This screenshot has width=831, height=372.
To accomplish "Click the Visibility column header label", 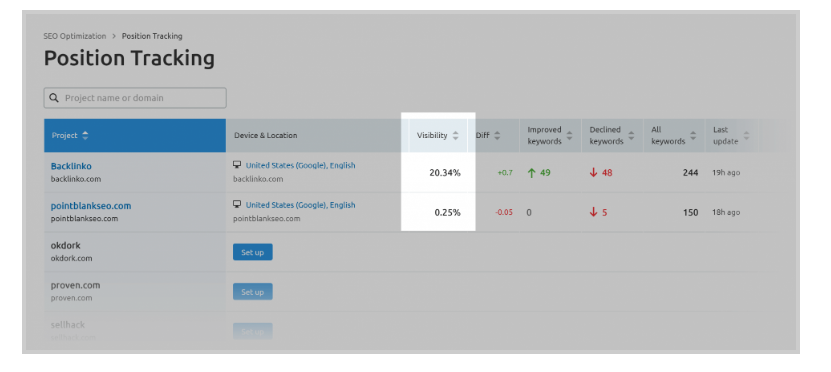I will click(432, 136).
